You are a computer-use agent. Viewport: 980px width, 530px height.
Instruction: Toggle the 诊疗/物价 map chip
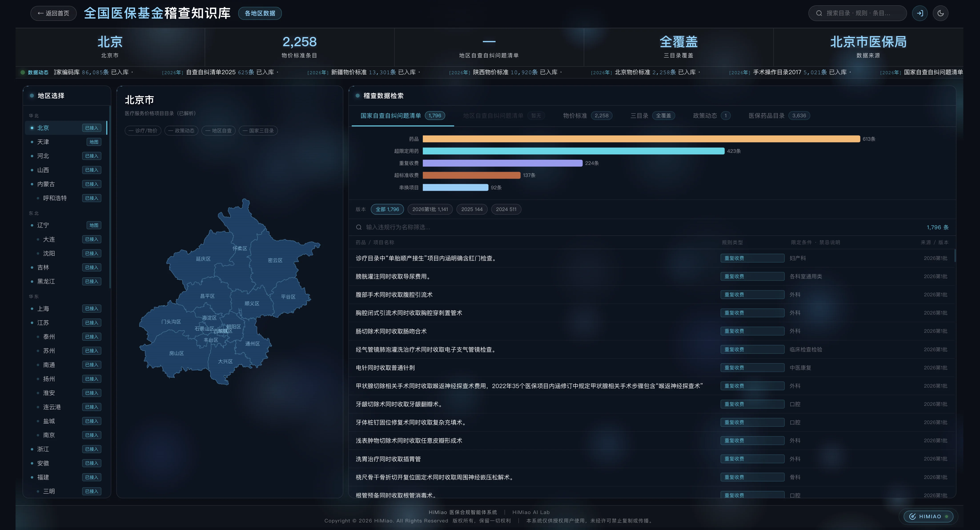click(143, 131)
